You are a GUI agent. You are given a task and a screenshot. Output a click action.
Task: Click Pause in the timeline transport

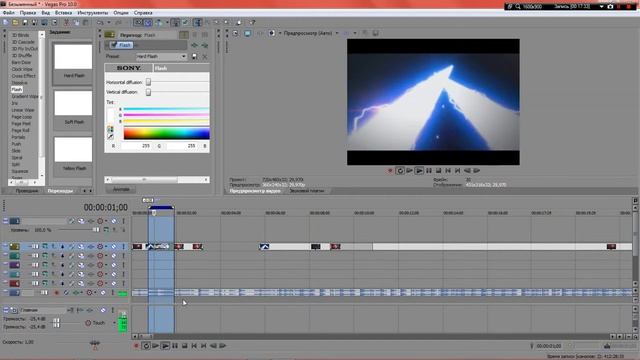coord(175,346)
